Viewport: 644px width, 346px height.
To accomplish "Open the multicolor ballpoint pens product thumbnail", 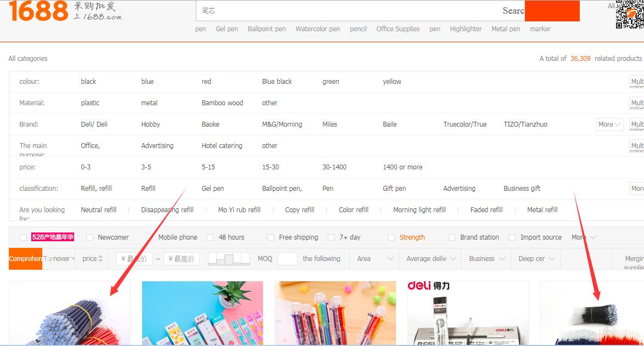I will (335, 313).
